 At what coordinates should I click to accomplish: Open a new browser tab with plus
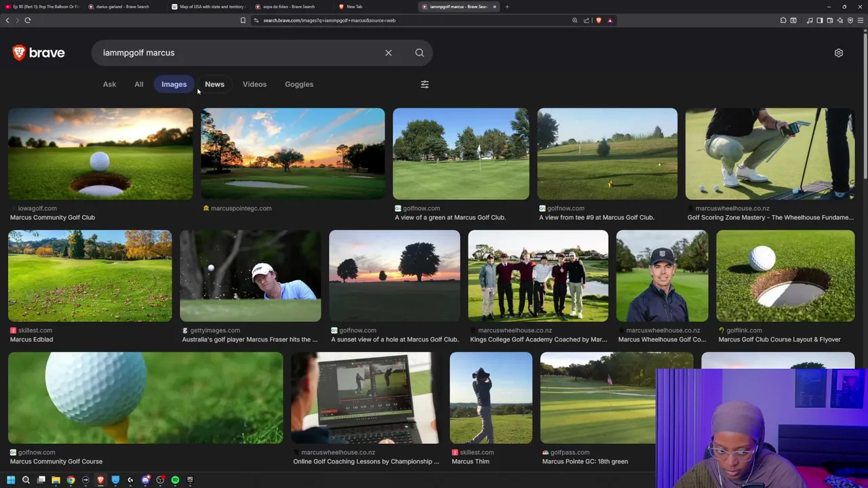click(507, 7)
